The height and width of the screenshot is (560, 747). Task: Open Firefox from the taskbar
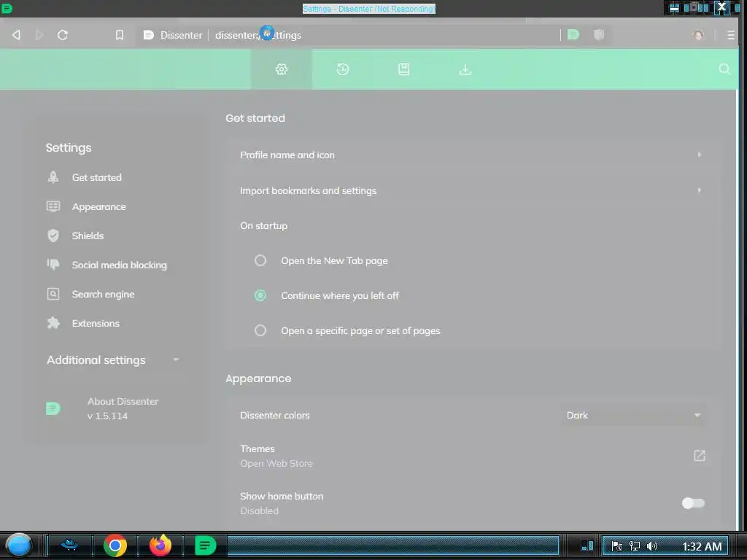(160, 545)
